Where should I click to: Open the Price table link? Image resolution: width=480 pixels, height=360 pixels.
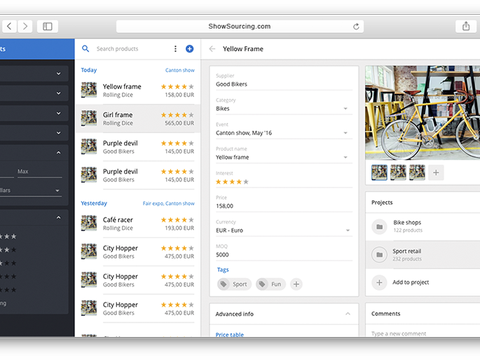[230, 334]
